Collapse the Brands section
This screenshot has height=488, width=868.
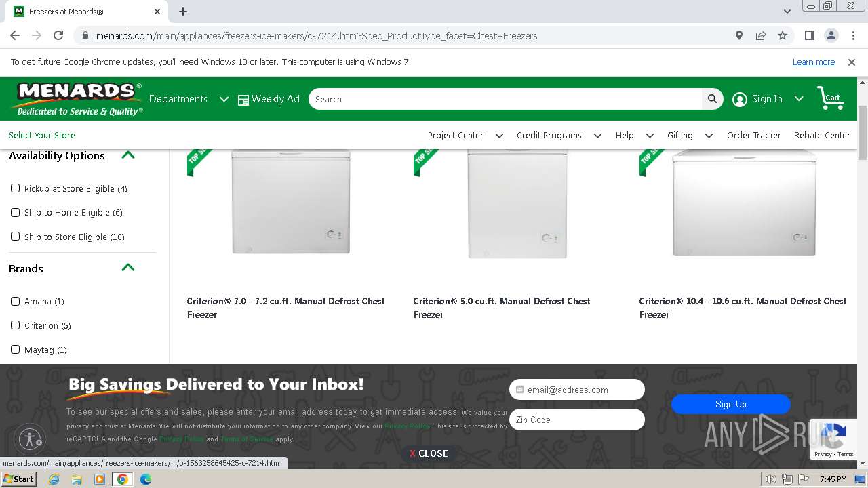127,268
